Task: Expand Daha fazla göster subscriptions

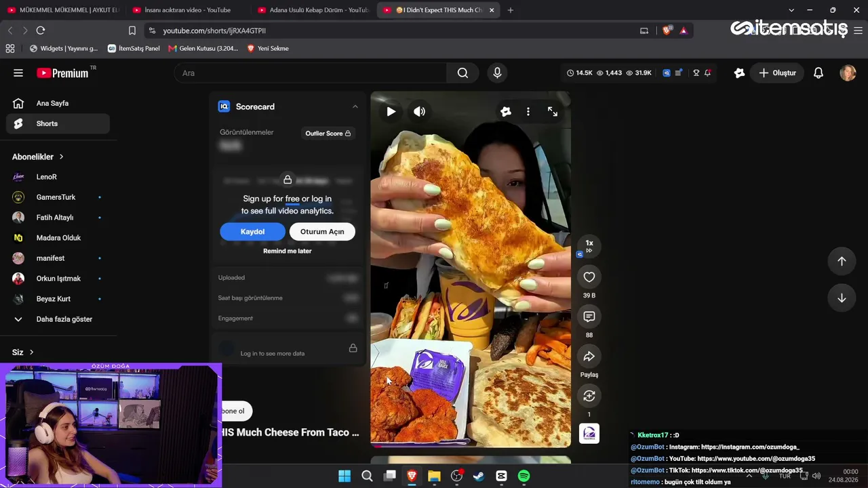Action: click(58, 319)
